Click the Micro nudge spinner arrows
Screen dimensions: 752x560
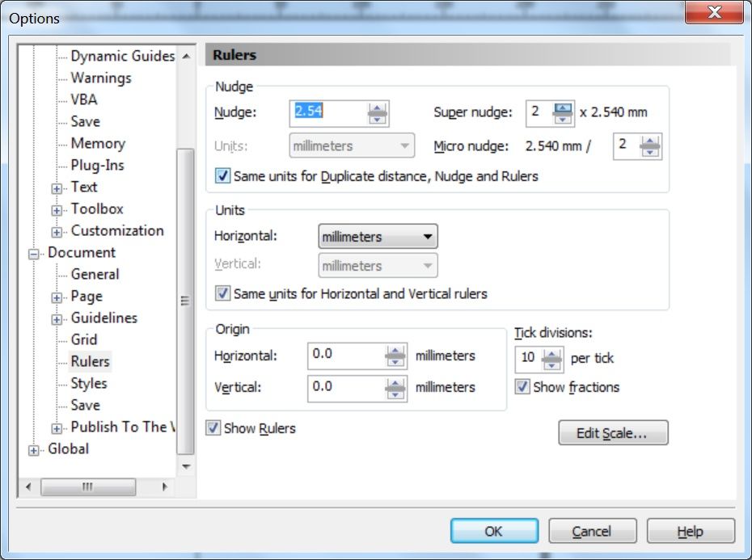point(650,146)
